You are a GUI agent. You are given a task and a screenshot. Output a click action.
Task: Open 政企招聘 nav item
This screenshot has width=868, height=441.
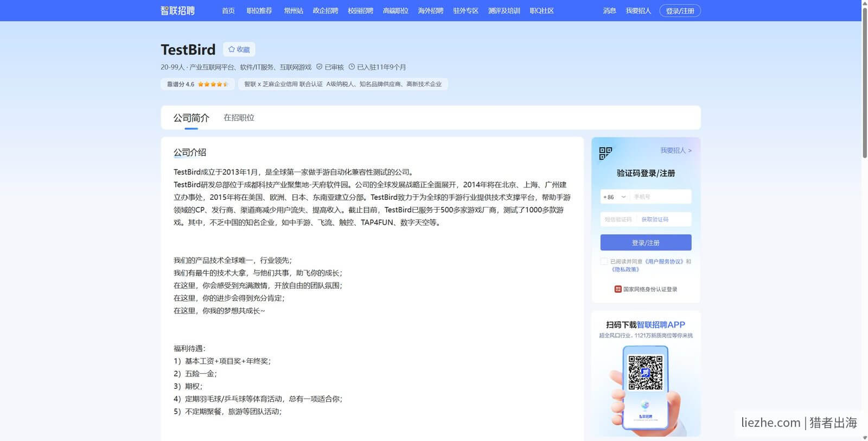point(325,10)
